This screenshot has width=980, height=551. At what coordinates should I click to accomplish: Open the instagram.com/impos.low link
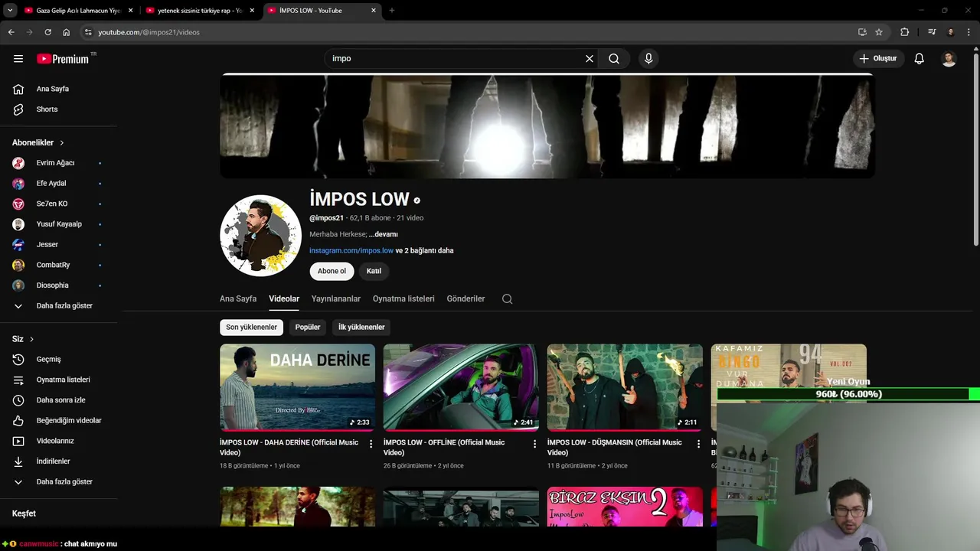(x=351, y=250)
